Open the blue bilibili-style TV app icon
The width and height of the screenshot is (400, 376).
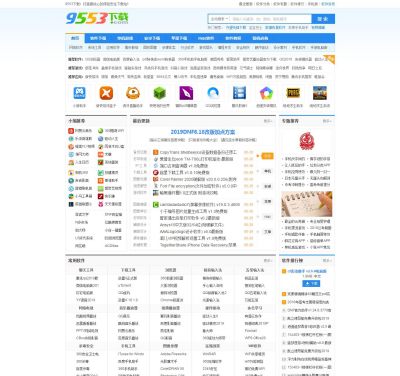(x=79, y=93)
